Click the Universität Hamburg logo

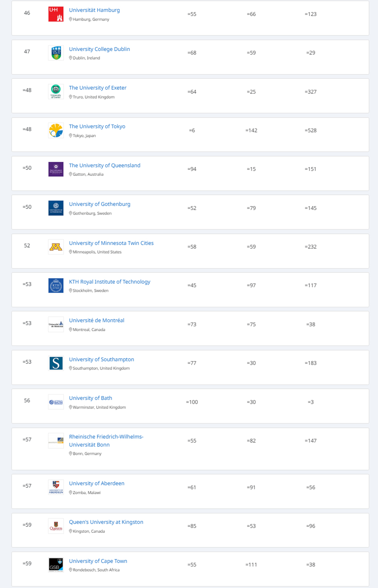[x=56, y=14]
